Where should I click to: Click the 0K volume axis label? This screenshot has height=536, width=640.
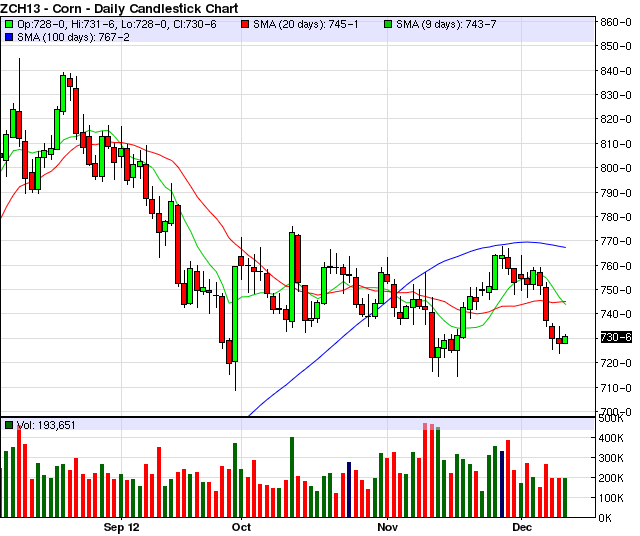coord(605,518)
